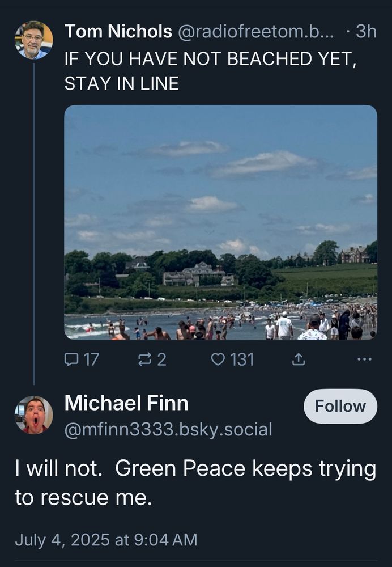Like the beach post with heart icon

pyautogui.click(x=218, y=359)
